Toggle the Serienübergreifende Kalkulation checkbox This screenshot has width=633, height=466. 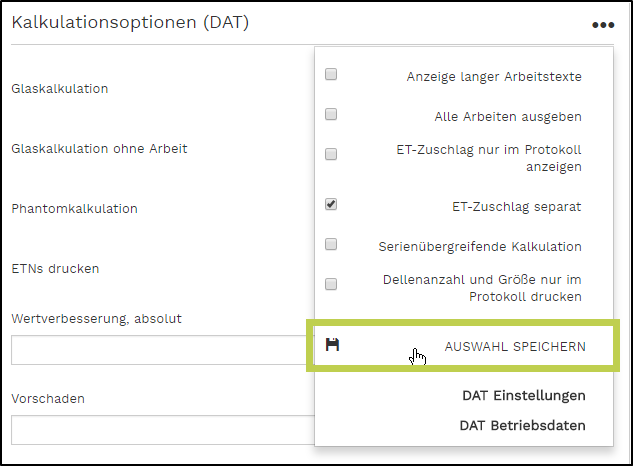[x=331, y=244]
